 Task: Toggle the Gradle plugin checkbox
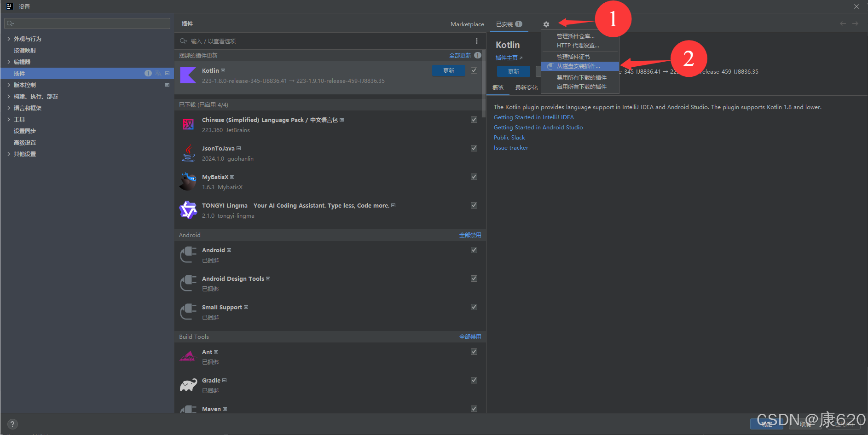click(x=474, y=380)
